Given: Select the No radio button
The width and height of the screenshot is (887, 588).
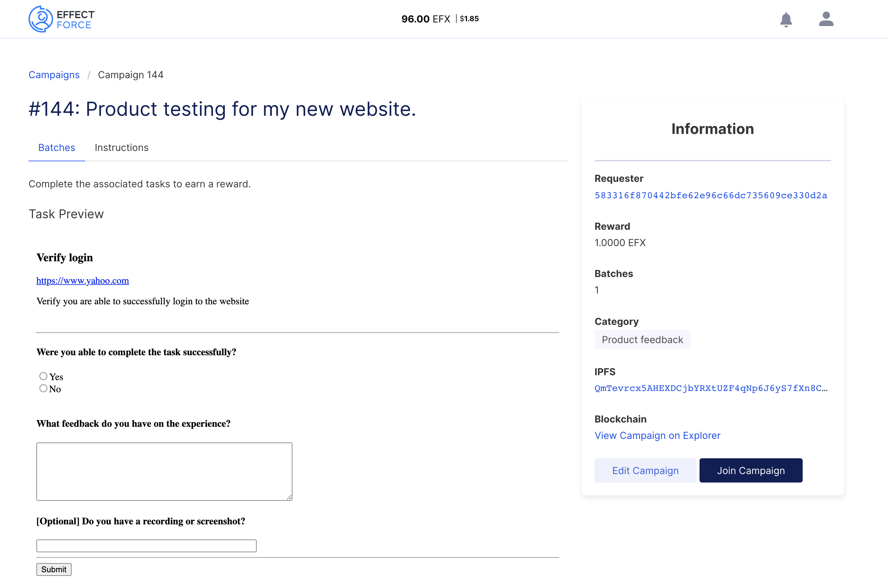Looking at the screenshot, I should click(x=43, y=389).
